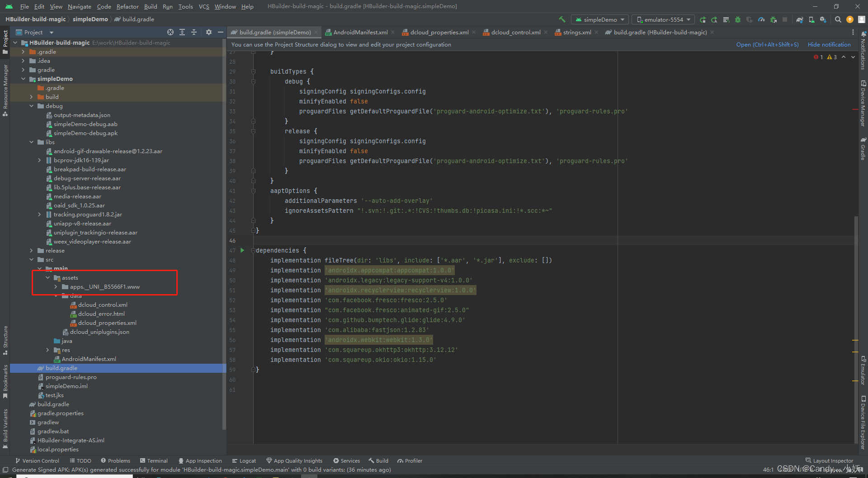Click the previous highlighted error arrow
Image resolution: width=868 pixels, height=478 pixels.
pyautogui.click(x=844, y=57)
